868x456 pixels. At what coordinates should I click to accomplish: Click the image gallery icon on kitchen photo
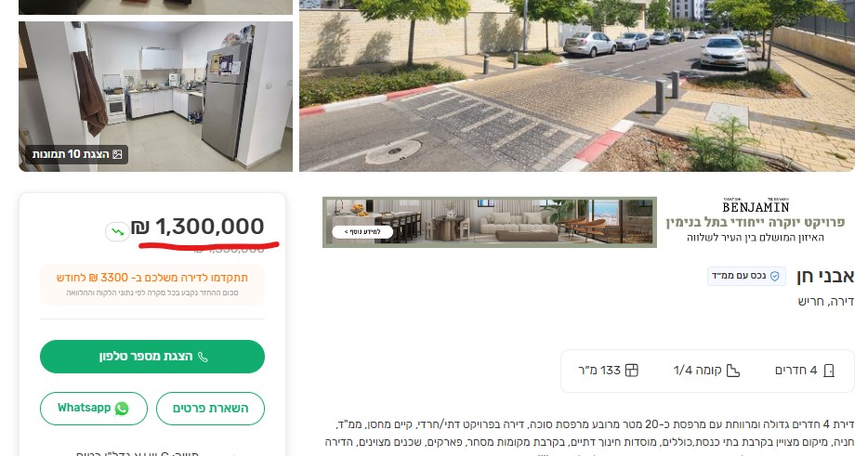[117, 154]
